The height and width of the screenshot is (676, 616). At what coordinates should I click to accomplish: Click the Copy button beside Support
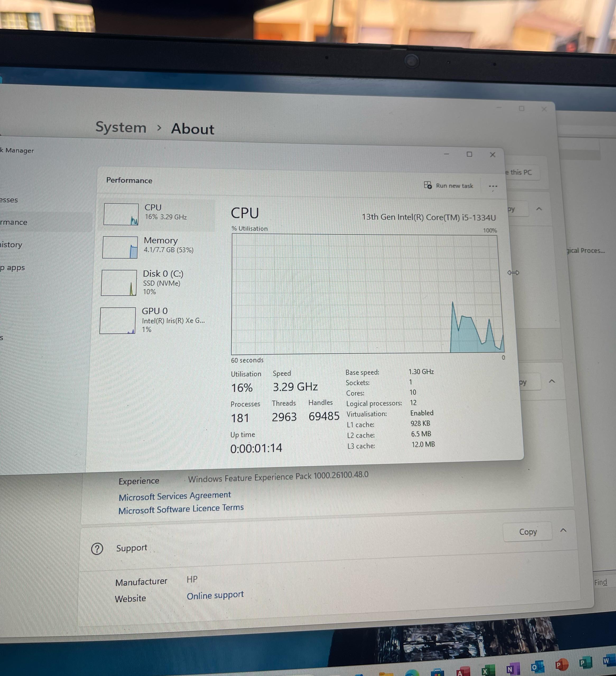point(527,532)
